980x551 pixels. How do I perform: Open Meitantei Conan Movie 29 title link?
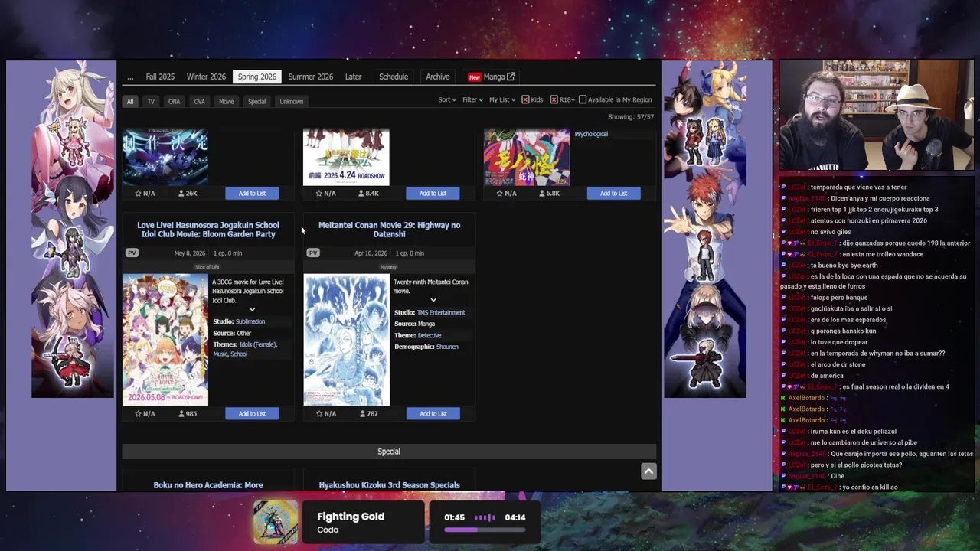click(389, 230)
